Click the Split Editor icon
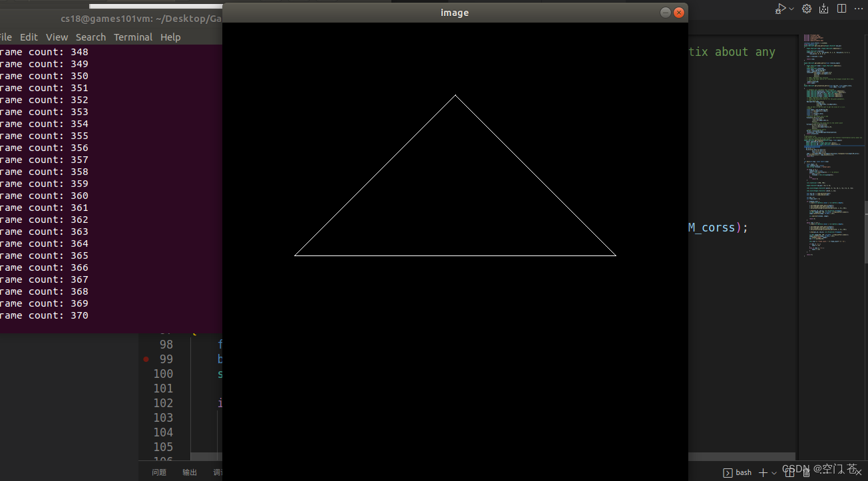The height and width of the screenshot is (481, 868). click(841, 9)
